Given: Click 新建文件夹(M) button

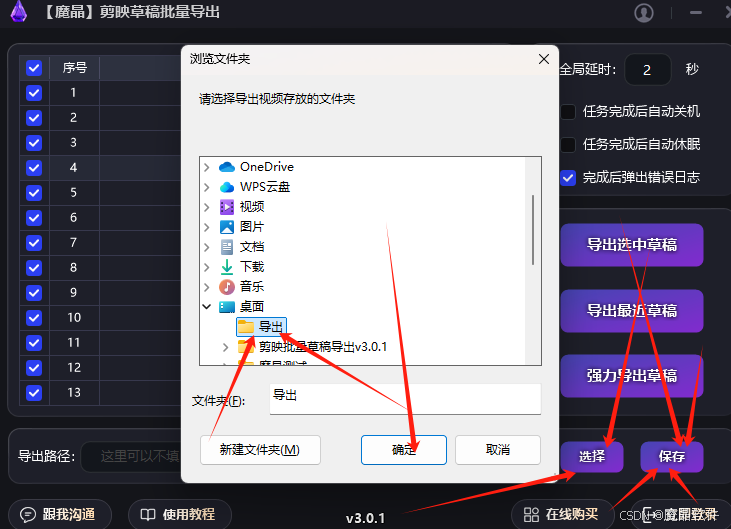Looking at the screenshot, I should tap(260, 450).
